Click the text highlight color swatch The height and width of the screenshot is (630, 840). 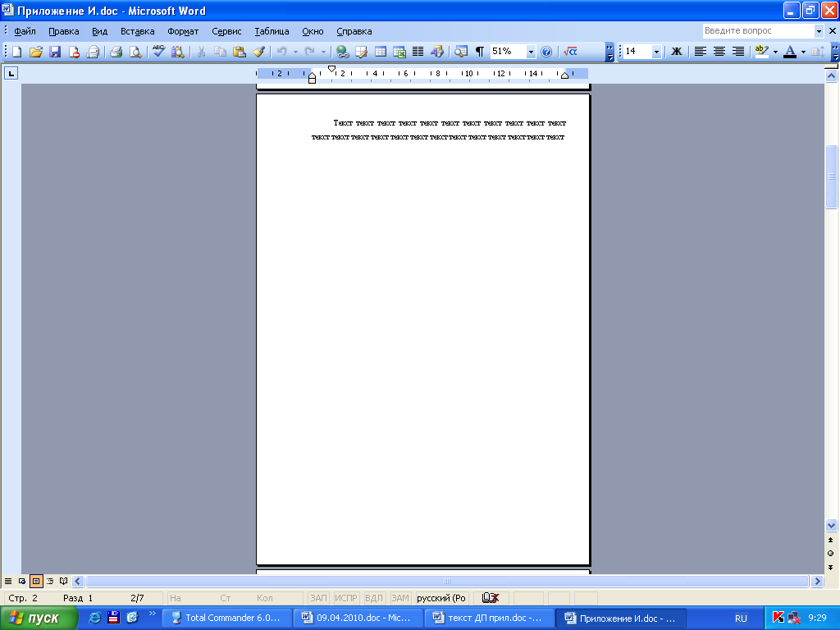tap(761, 52)
